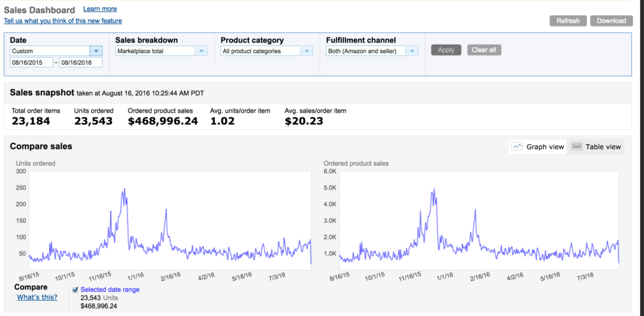Viewport: 644px width, 316px height.
Task: Uncheck the Selected date range checkbox
Action: click(x=75, y=290)
